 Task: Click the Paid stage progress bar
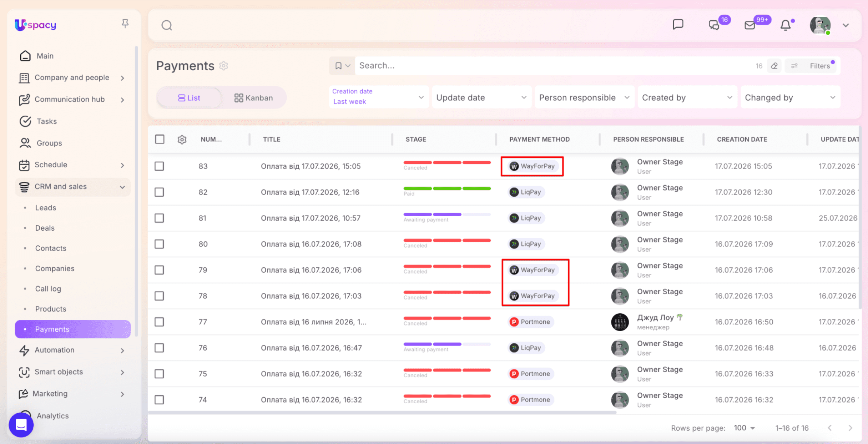coord(447,189)
